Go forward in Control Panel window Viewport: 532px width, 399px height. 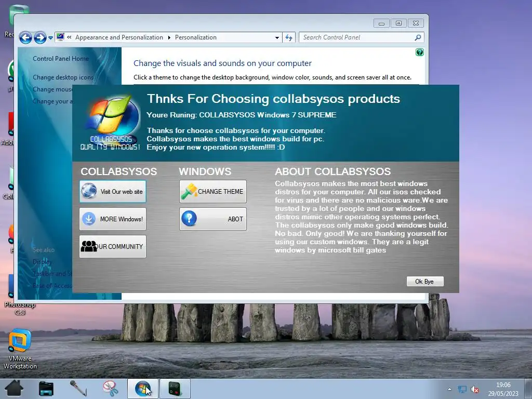tap(40, 37)
